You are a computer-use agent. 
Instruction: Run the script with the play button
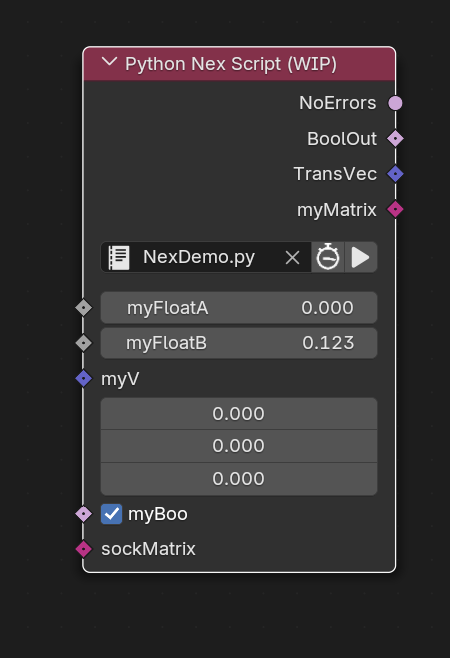click(361, 257)
